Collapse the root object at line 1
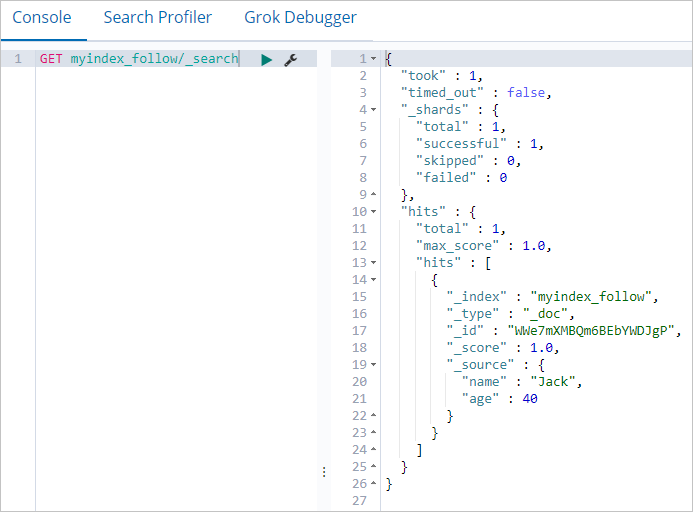Image resolution: width=693 pixels, height=512 pixels. (x=373, y=58)
